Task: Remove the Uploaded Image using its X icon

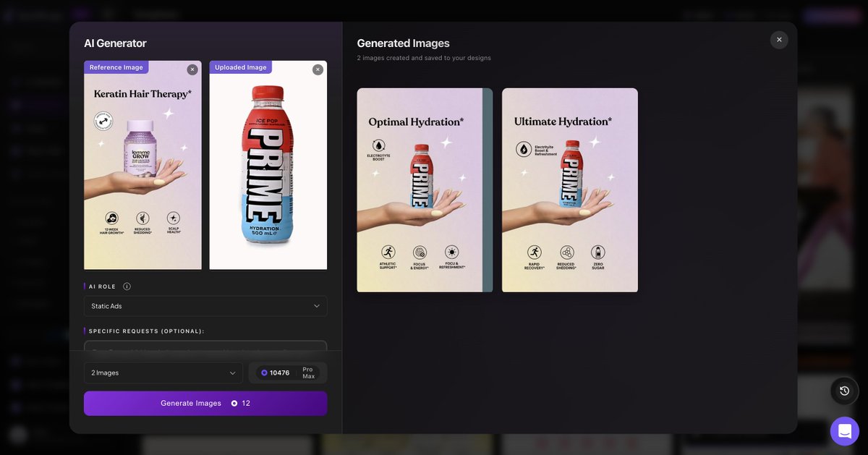Action: pyautogui.click(x=317, y=69)
